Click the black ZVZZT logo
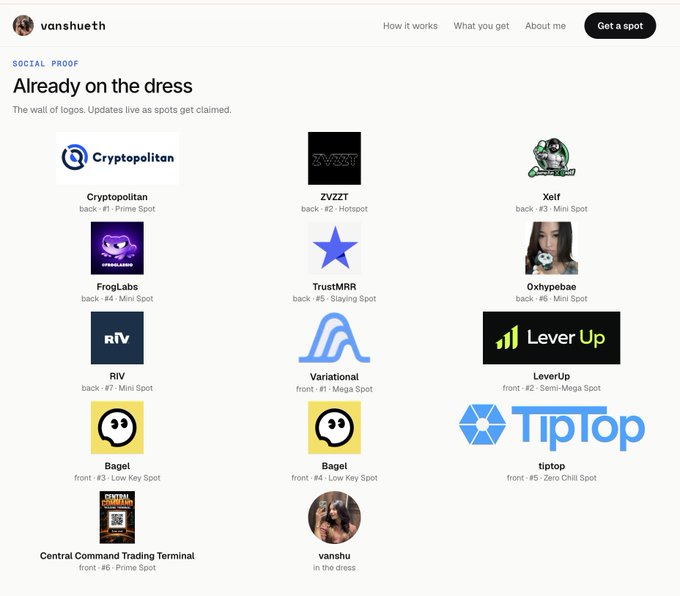Viewport: 680px width, 596px height. [334, 158]
